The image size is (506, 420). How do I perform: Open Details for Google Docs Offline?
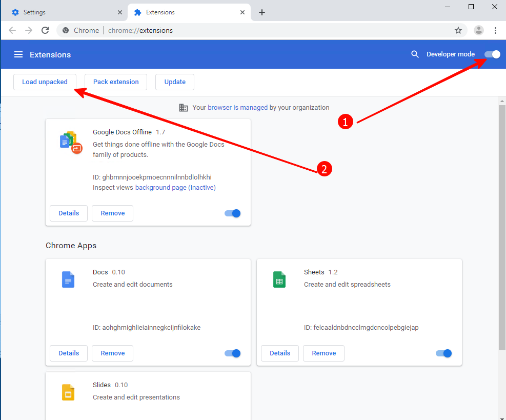pos(69,213)
